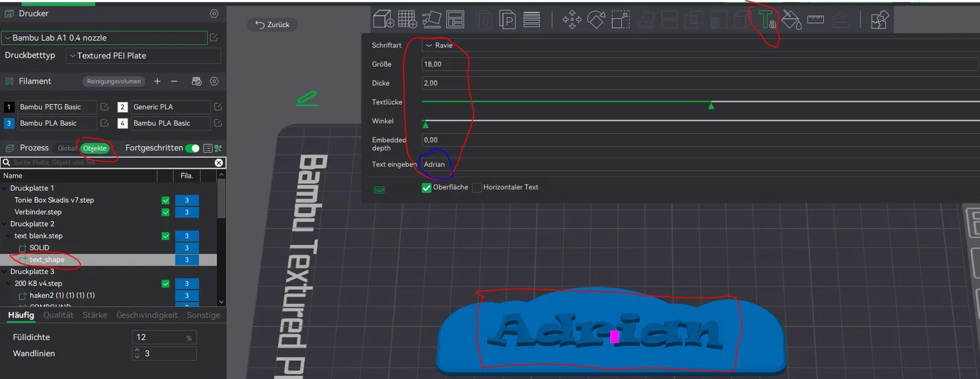Open filament 3 Bambu PLA Basic dropdown
The image size is (980, 379).
[57, 123]
